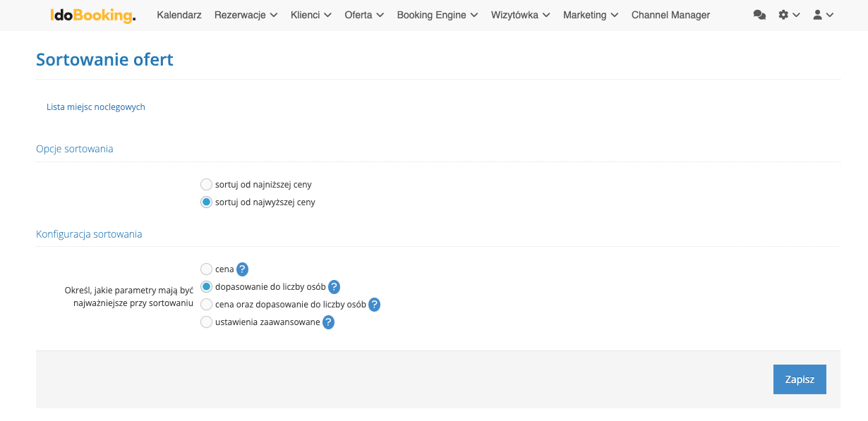Viewport: 868px width, 421px height.
Task: Select sortuj od najwyższej ceny option
Action: [206, 202]
